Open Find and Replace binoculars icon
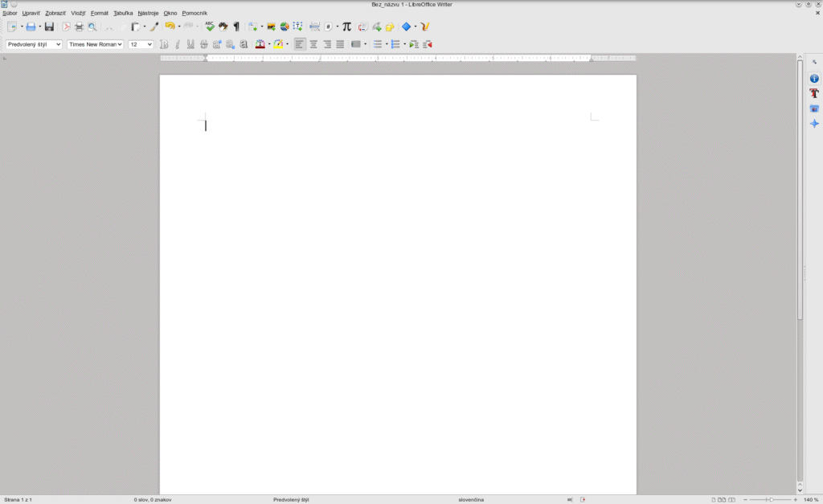The width and height of the screenshot is (823, 504). coord(223,27)
